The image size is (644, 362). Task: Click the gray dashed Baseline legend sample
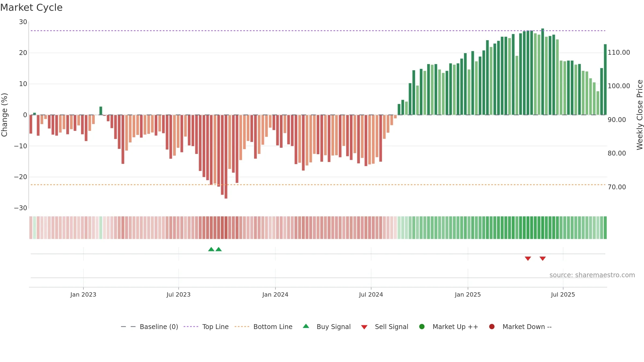pos(128,327)
